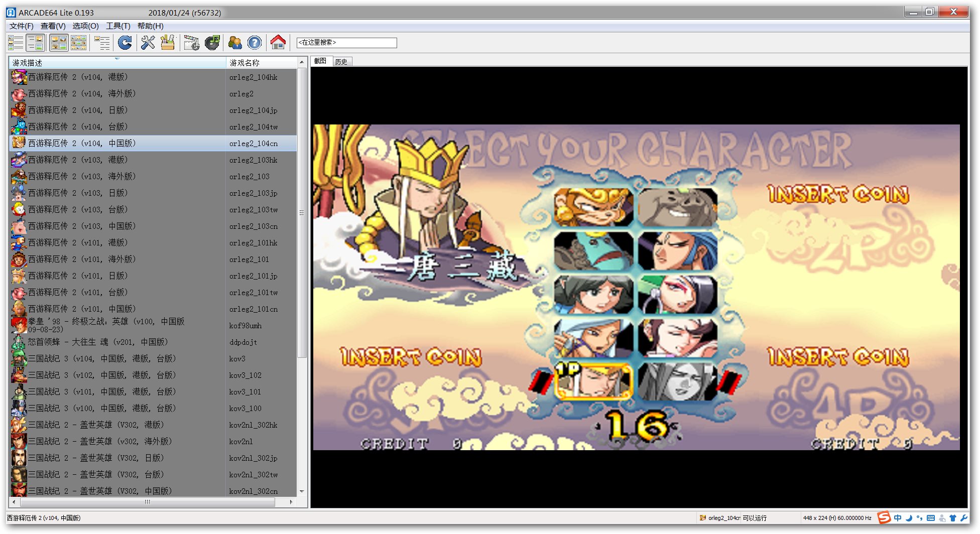Click the horizontal scrollbar right arrow
Viewport: 980px width, 534px height.
pyautogui.click(x=291, y=502)
